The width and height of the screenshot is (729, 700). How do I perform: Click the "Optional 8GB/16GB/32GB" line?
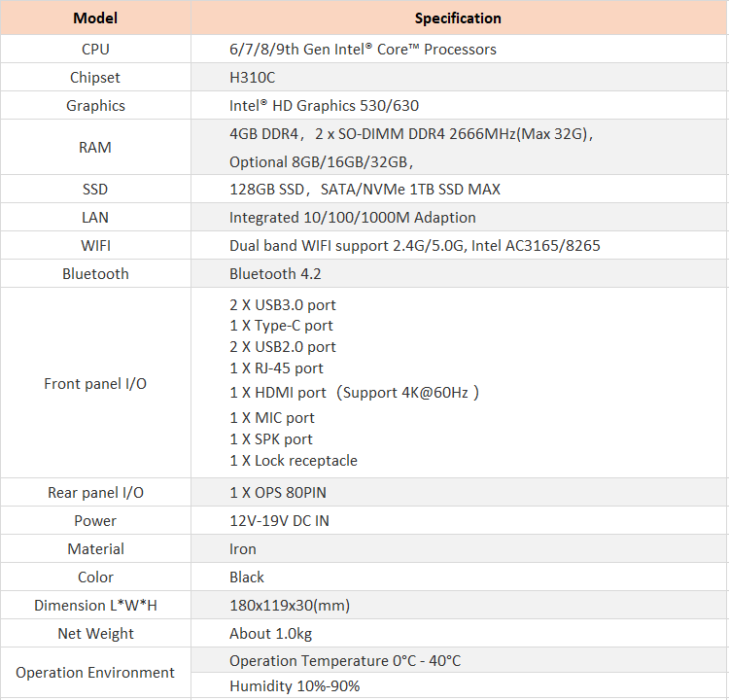[x=321, y=161]
